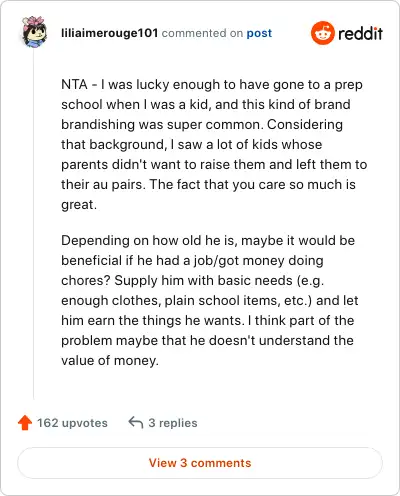Click the reddit wordmark text logo
The image size is (400, 496).
360,33
